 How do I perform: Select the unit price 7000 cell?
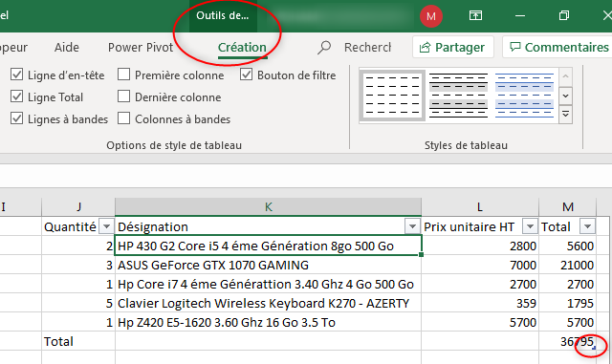480,265
